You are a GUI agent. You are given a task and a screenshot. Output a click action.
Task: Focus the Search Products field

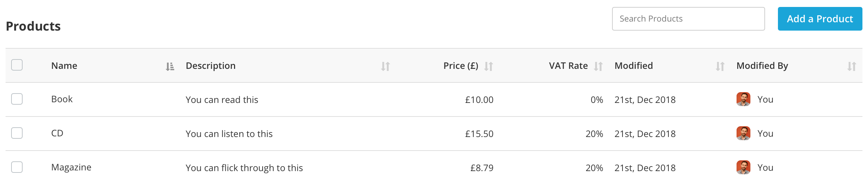[688, 19]
